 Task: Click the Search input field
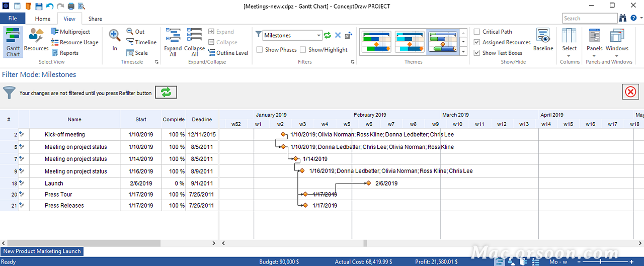pos(590,18)
